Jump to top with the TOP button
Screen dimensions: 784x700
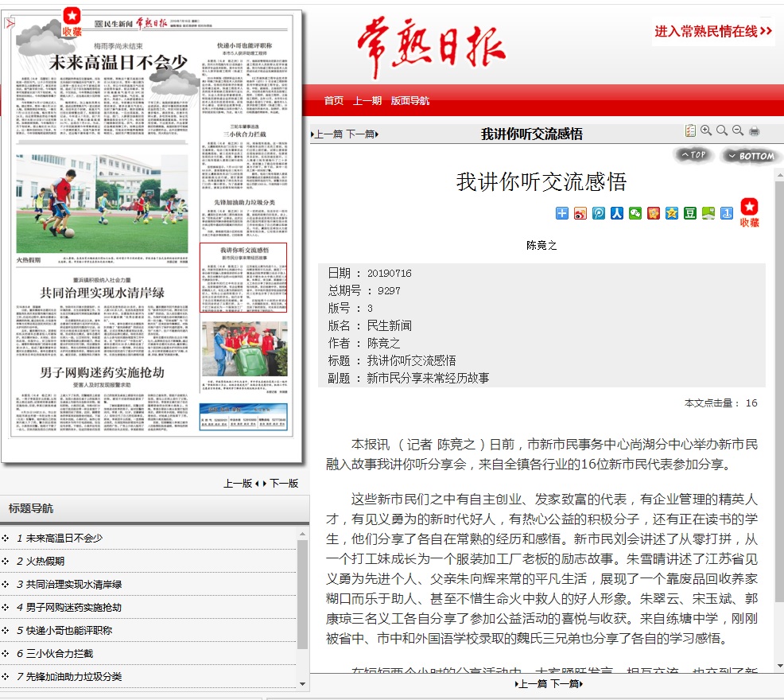tap(694, 155)
